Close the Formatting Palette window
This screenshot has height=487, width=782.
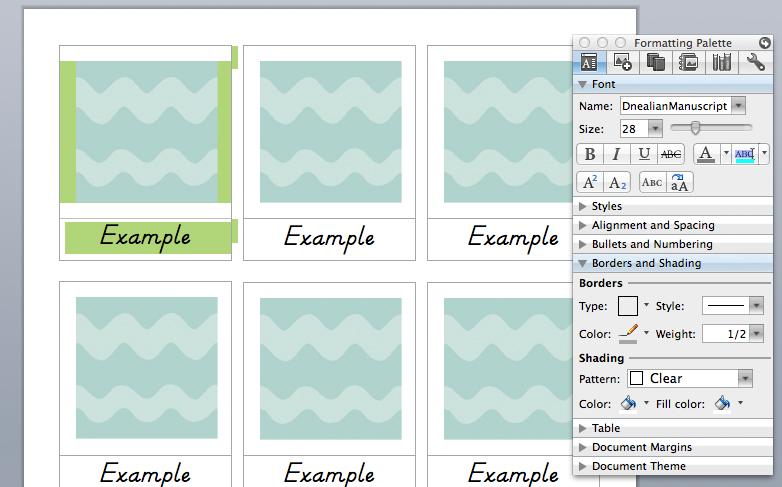585,43
